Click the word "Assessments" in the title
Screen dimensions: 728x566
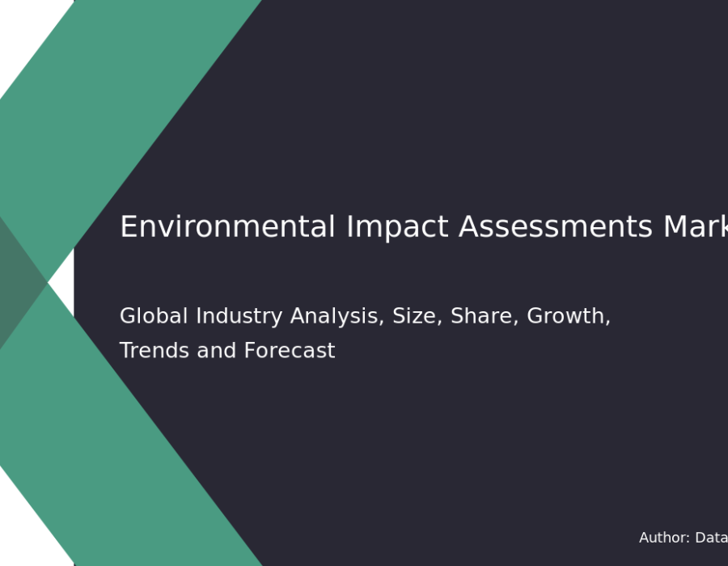(x=555, y=228)
